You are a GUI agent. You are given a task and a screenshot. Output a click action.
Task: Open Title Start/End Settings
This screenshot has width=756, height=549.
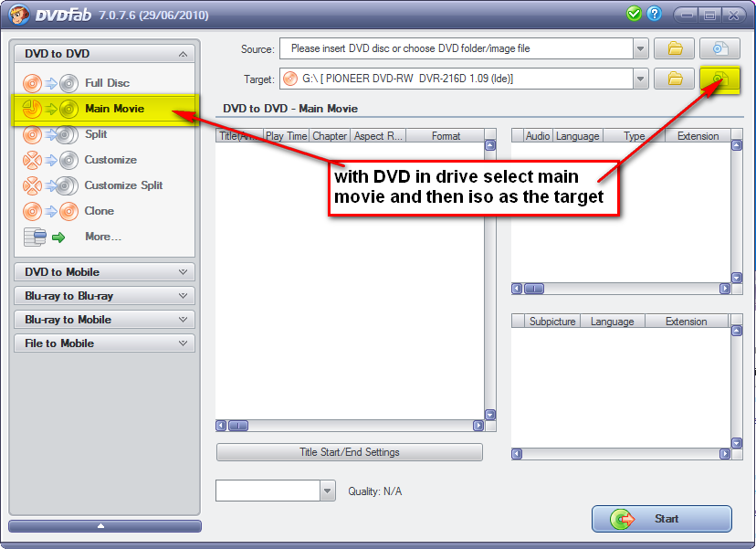click(x=349, y=452)
